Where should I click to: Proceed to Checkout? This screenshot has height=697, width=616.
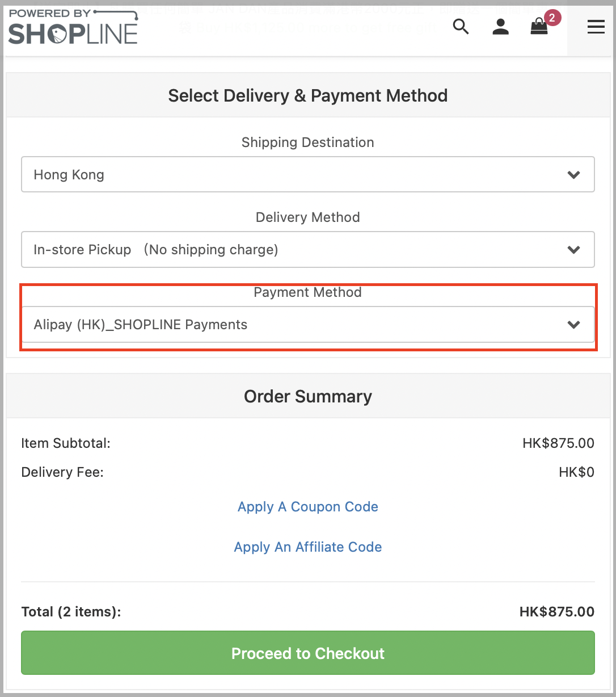(x=308, y=653)
